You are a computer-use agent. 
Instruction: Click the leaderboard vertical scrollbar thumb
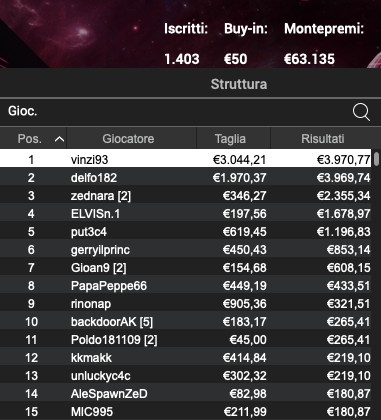[x=376, y=158]
